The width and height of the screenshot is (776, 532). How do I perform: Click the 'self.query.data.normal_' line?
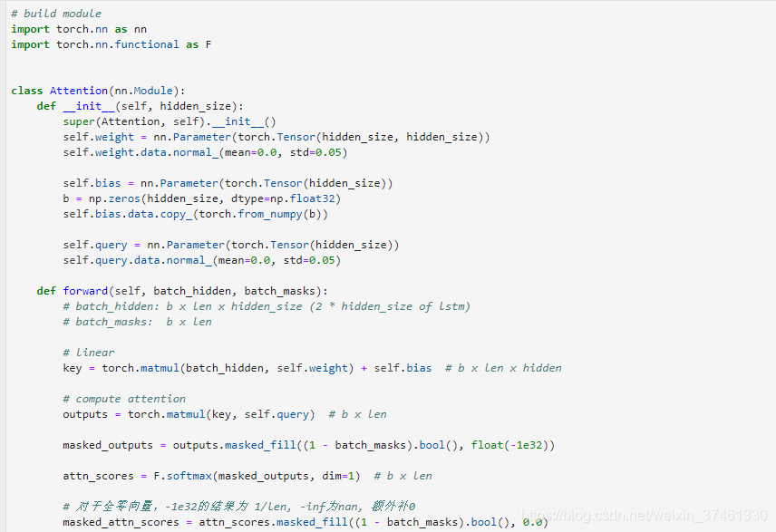coord(202,260)
